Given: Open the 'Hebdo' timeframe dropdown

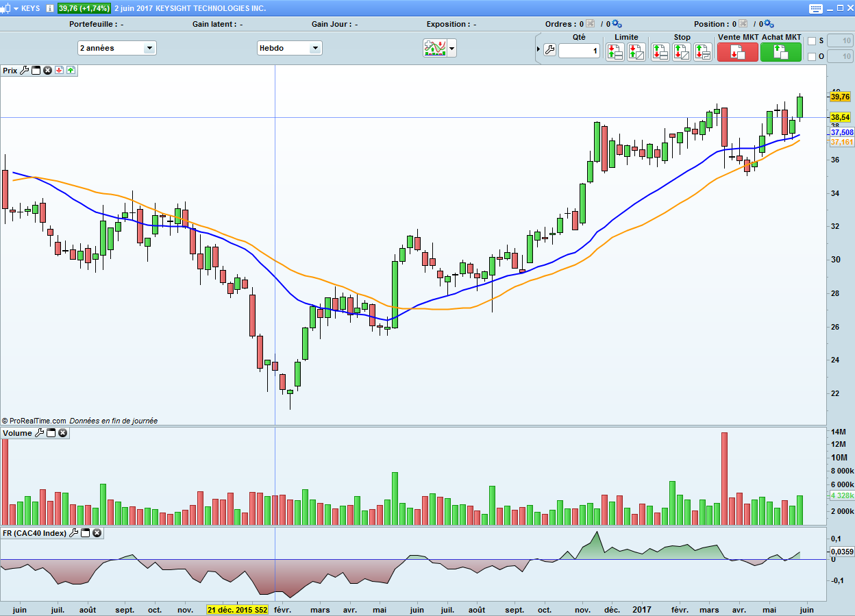Looking at the screenshot, I should tap(289, 48).
